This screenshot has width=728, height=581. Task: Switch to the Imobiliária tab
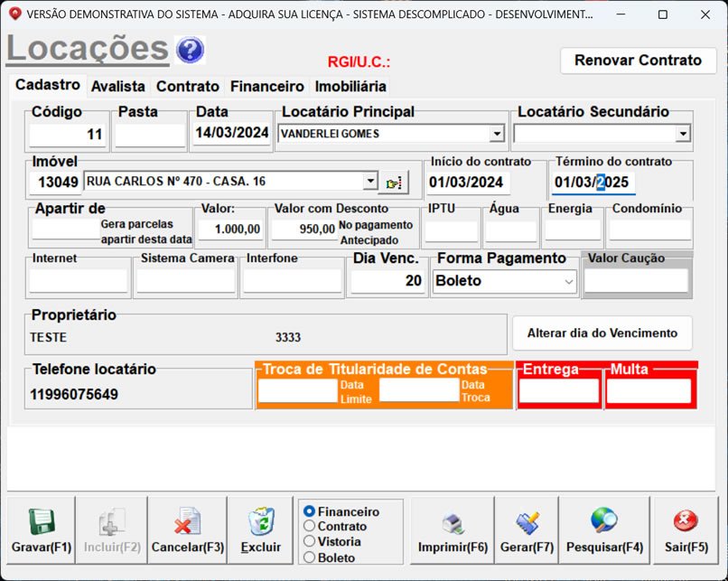[350, 87]
